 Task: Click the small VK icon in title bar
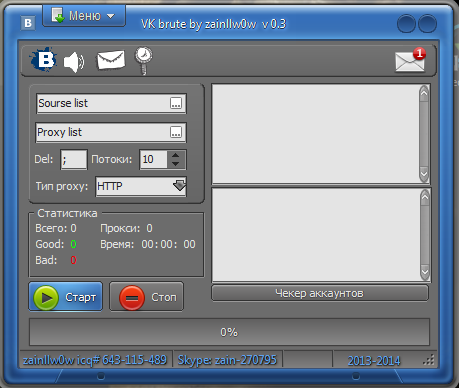[x=28, y=23]
